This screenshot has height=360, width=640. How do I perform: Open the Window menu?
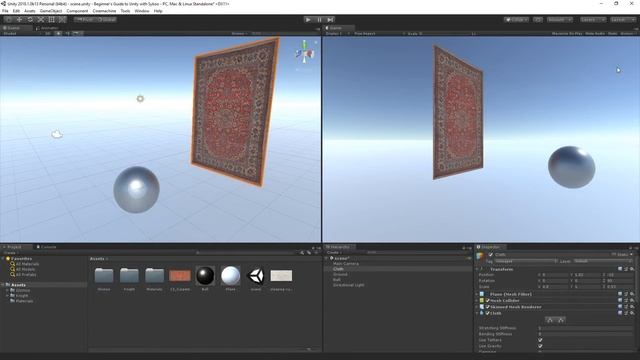(x=142, y=11)
